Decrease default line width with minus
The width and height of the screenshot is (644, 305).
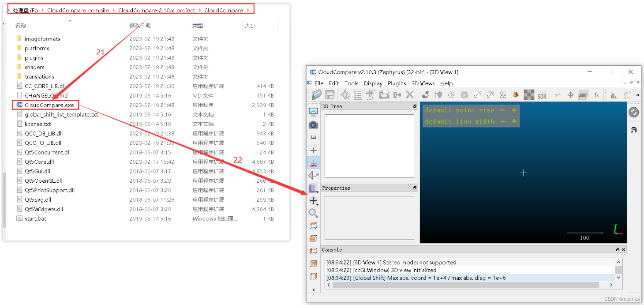503,121
